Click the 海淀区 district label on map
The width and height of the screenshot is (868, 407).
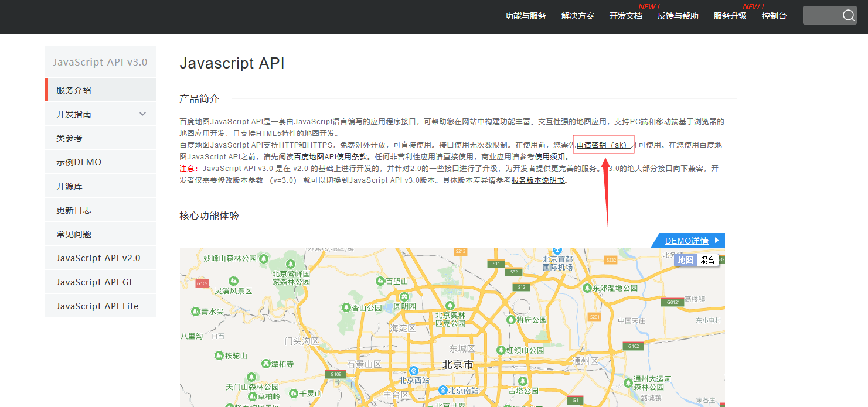point(403,329)
